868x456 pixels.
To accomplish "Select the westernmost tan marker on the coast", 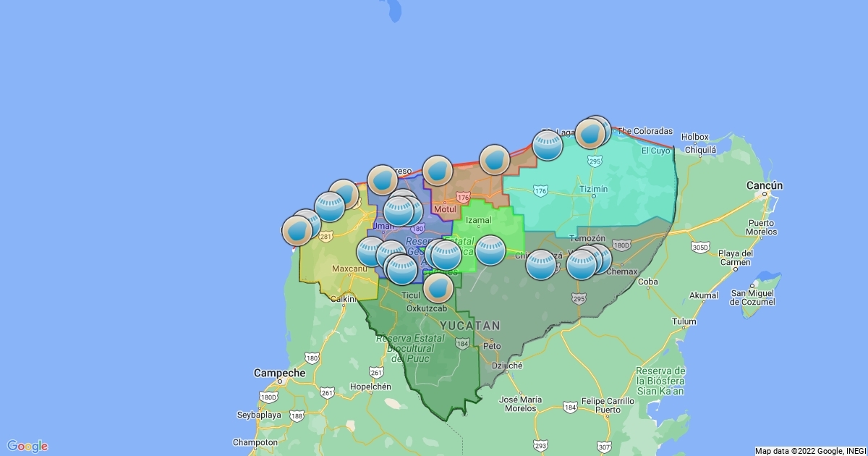I will (x=297, y=230).
